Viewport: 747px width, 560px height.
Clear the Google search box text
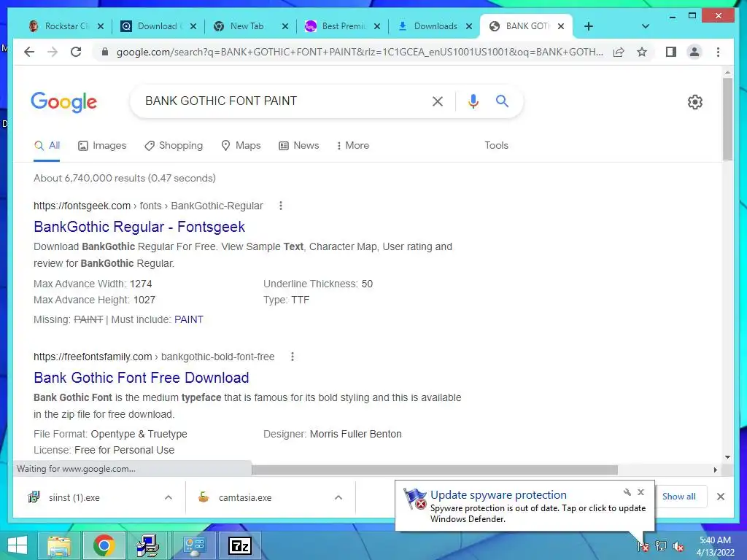(x=438, y=101)
